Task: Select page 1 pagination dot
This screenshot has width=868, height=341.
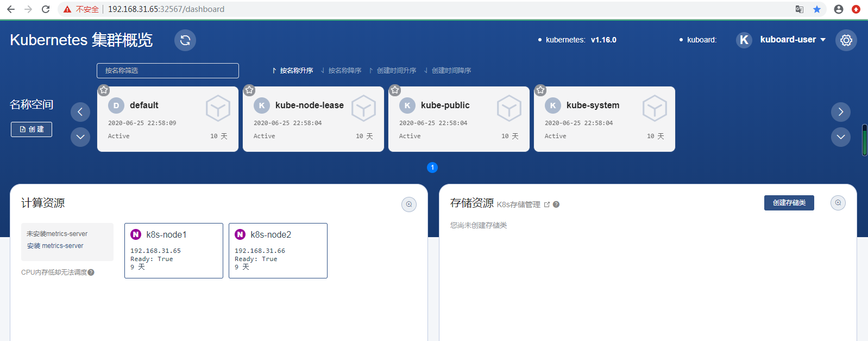Action: point(432,168)
